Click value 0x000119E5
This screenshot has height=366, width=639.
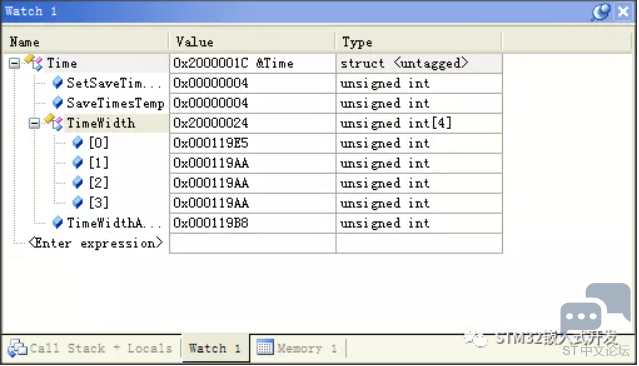click(211, 143)
